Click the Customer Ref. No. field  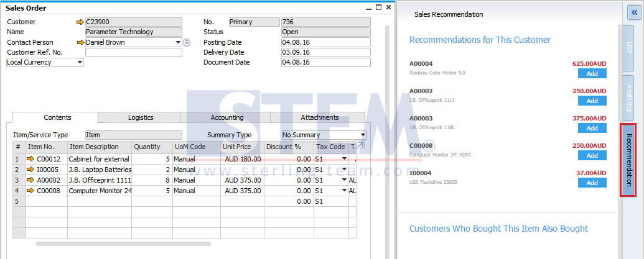pyautogui.click(x=134, y=52)
